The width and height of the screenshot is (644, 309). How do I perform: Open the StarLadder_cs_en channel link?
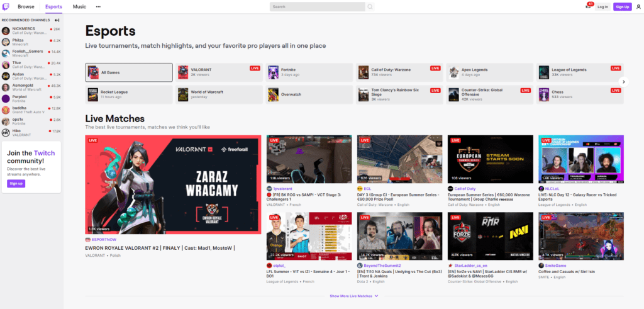470,266
